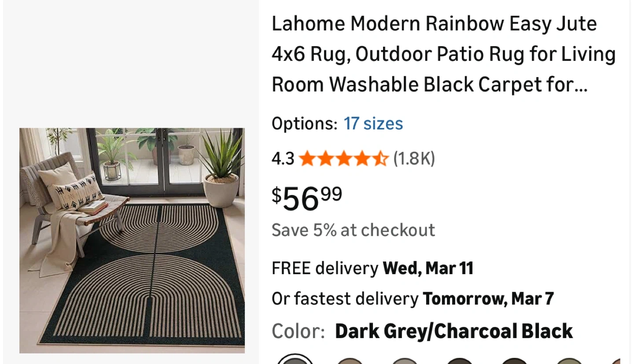Pick the third light grey color swatch

(x=405, y=361)
